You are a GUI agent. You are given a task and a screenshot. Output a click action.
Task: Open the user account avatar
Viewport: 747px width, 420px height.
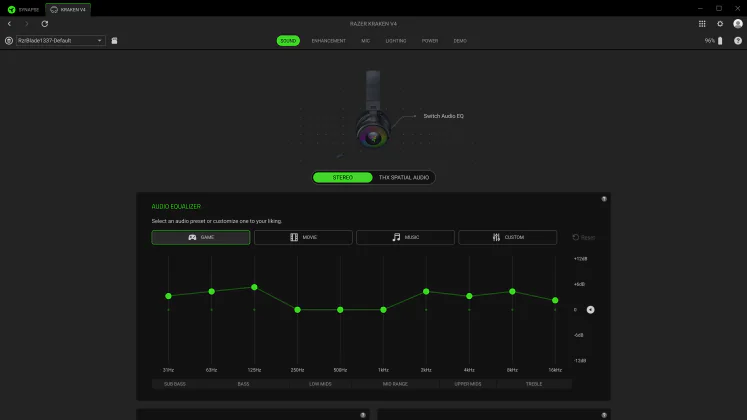click(x=738, y=23)
